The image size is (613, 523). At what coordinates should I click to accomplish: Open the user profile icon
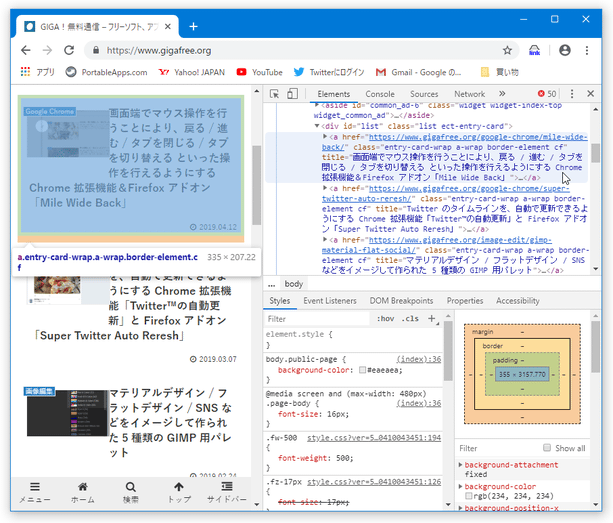(565, 50)
